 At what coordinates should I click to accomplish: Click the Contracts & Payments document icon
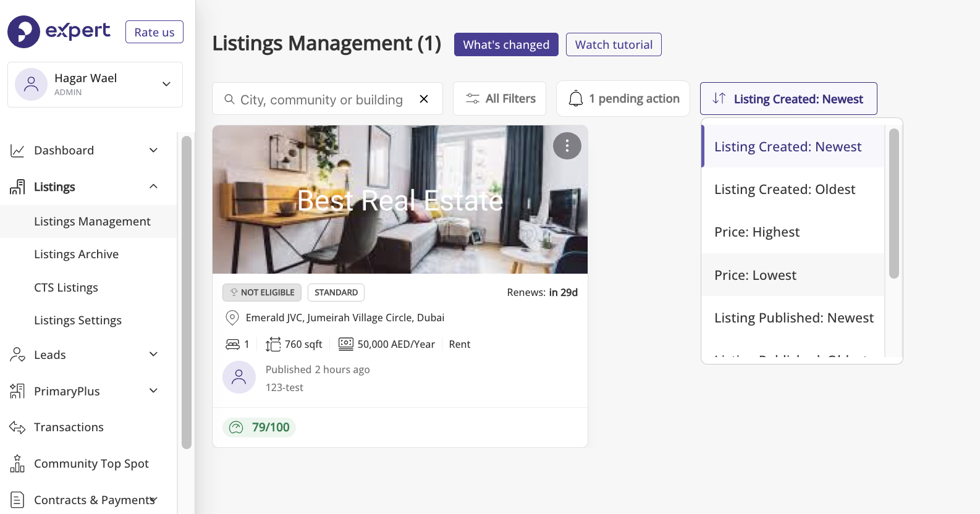tap(17, 500)
